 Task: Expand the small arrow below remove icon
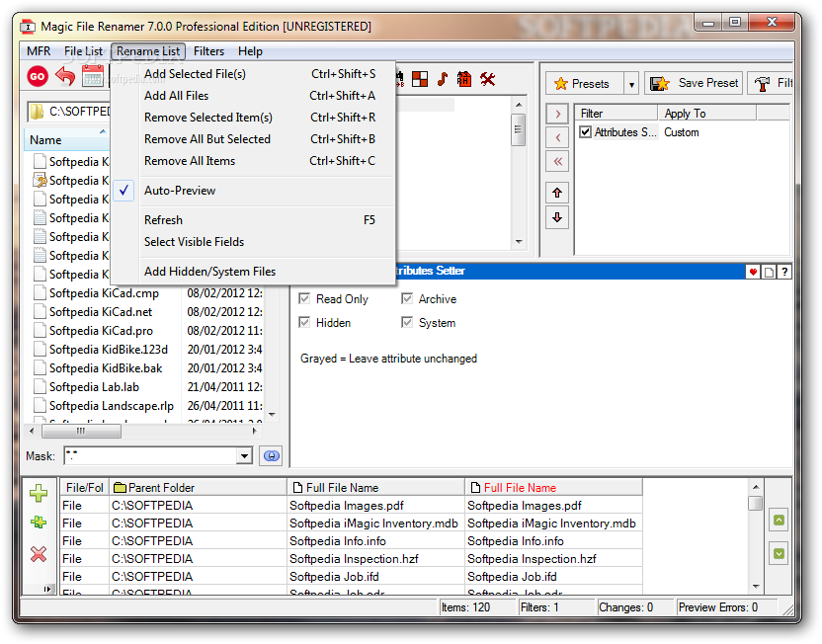coord(47,589)
